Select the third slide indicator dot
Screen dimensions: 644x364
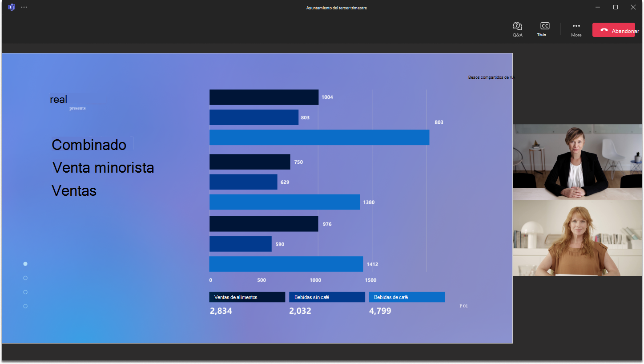point(25,292)
